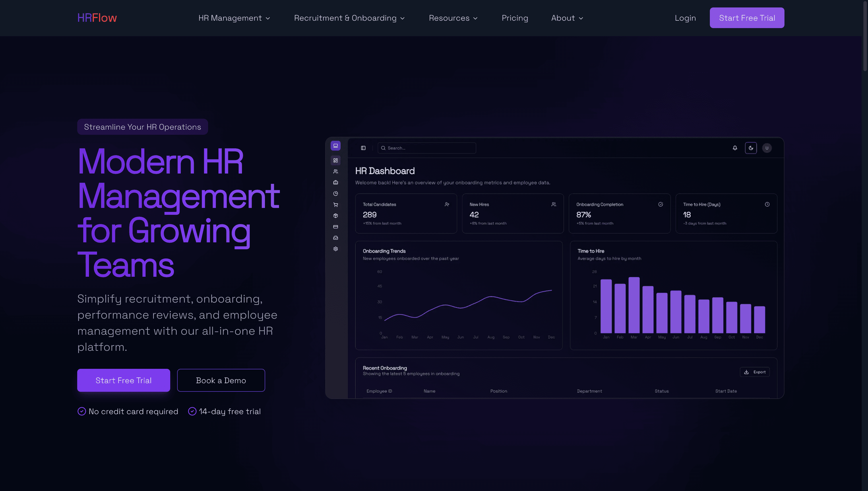Toggle the sidebar panel collapse icon

coord(363,148)
